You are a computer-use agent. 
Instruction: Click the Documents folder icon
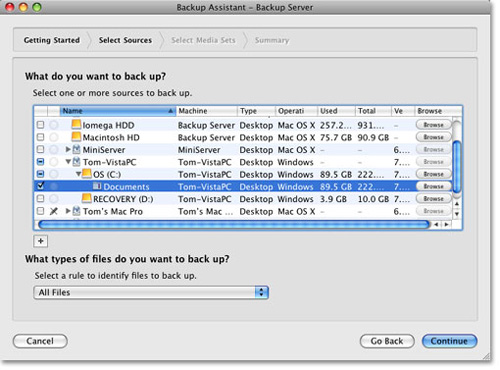97,186
